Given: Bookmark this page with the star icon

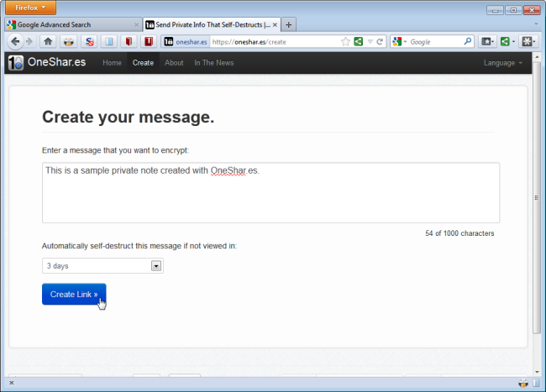Looking at the screenshot, I should coord(345,42).
